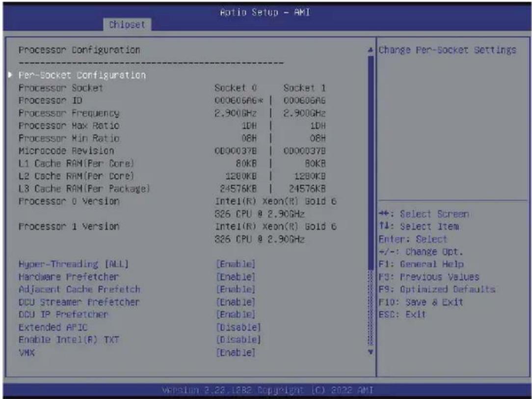Click L3 Cache RAM(Per Package) label

(x=84, y=189)
